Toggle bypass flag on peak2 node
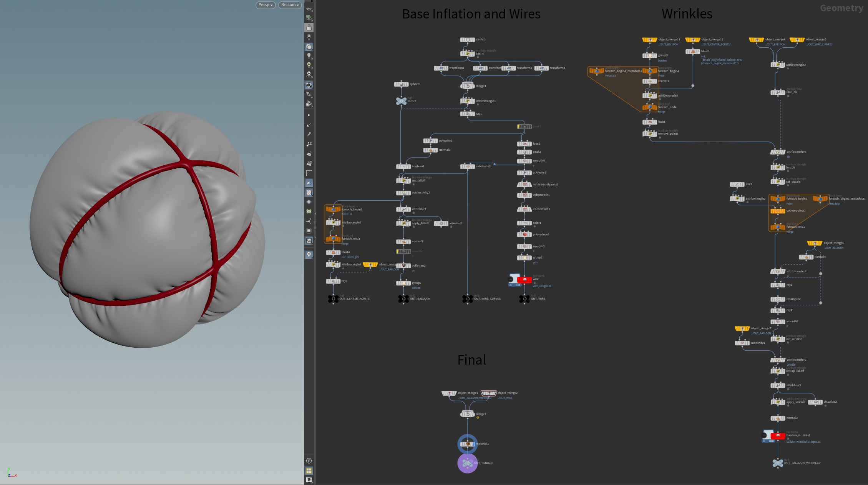Image resolution: width=868 pixels, height=485 pixels. pos(519,127)
